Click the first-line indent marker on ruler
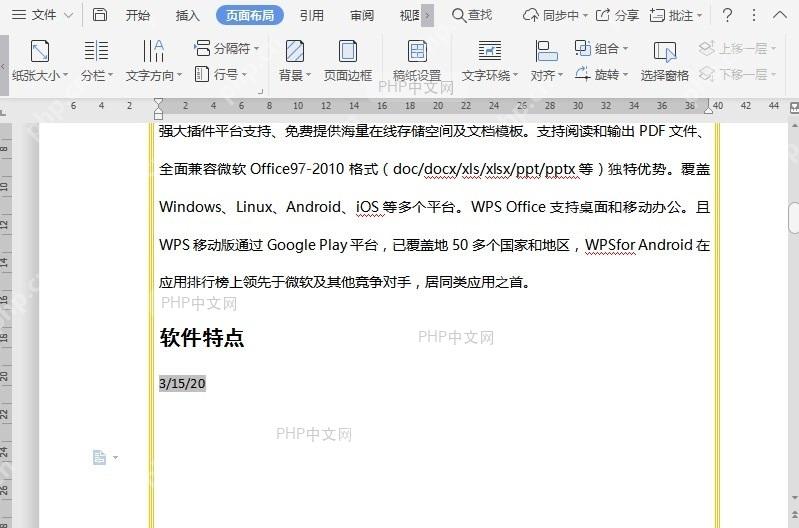The height and width of the screenshot is (528, 799). (158, 102)
